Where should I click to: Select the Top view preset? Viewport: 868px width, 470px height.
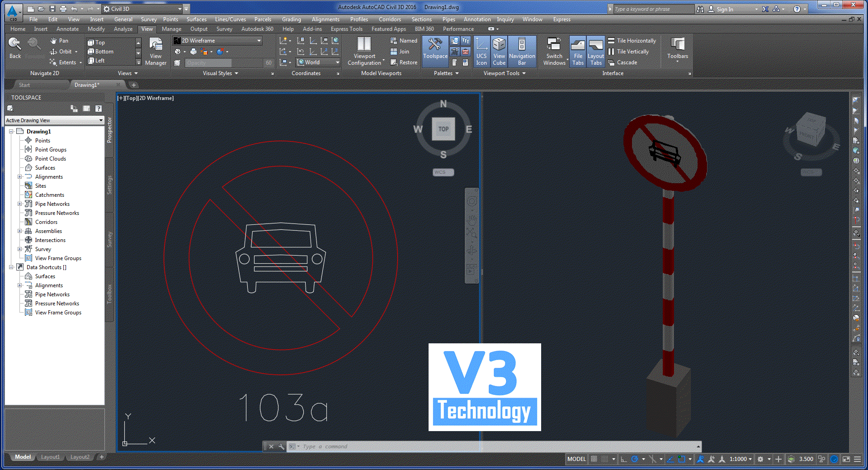(x=96, y=43)
